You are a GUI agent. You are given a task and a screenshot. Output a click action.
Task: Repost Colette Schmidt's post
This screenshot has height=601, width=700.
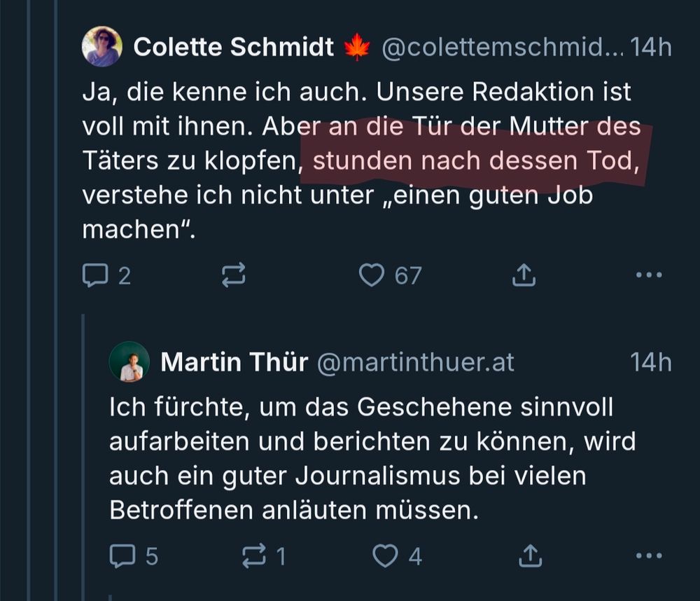click(233, 275)
